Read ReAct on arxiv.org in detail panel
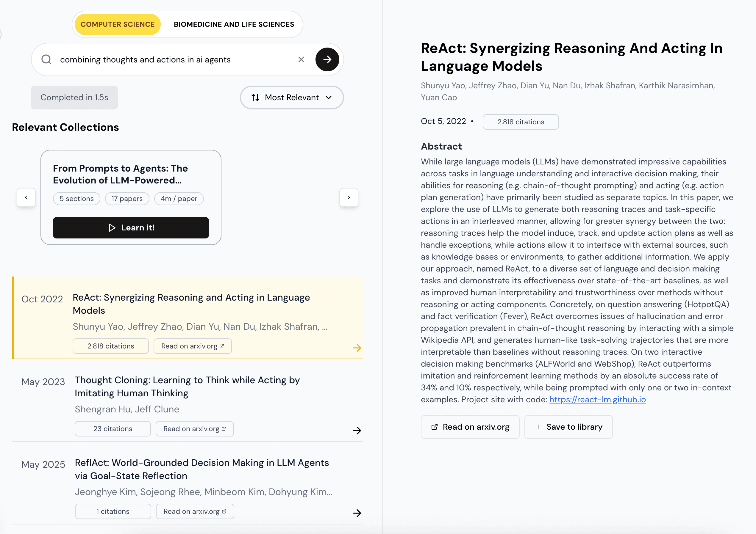The image size is (756, 534). [x=470, y=427]
